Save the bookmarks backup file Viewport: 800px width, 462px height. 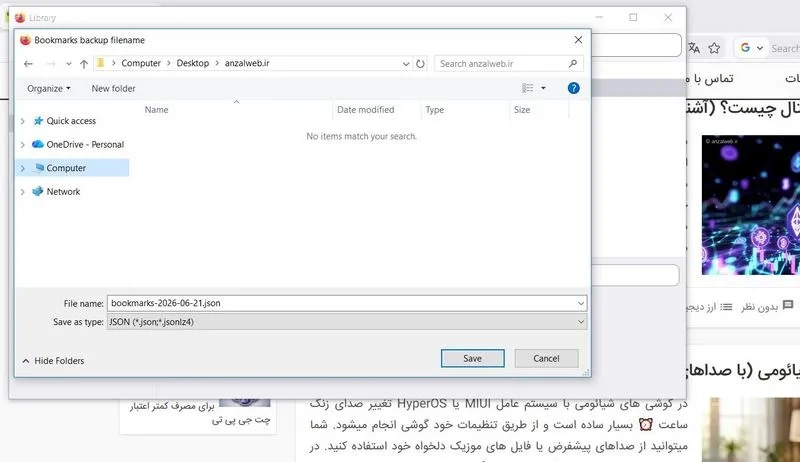click(x=472, y=358)
